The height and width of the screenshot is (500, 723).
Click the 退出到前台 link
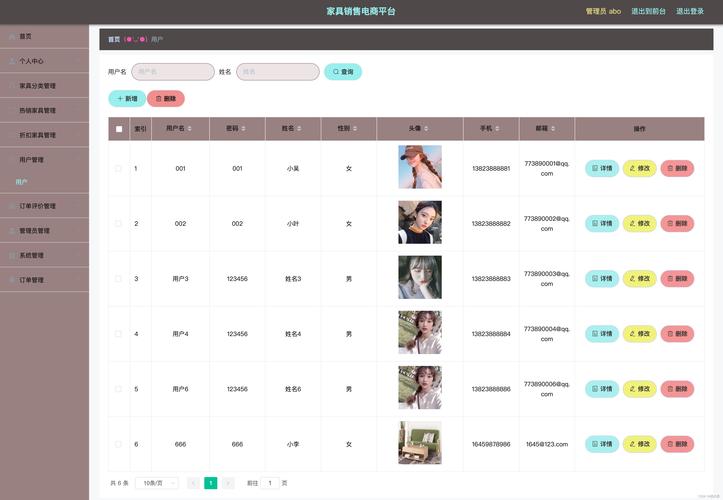tap(649, 11)
